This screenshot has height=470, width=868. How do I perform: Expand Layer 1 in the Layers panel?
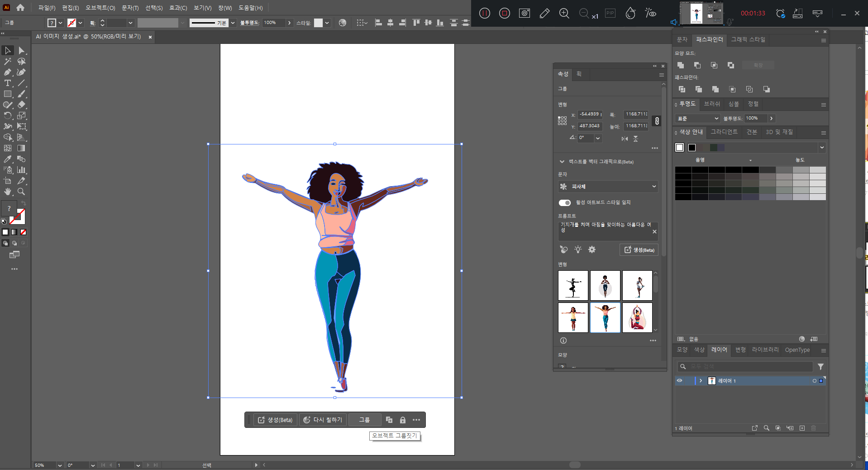(701, 381)
